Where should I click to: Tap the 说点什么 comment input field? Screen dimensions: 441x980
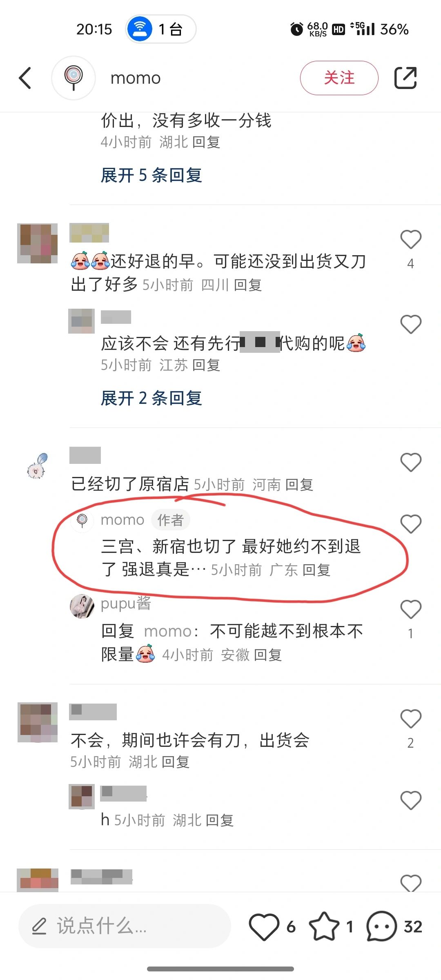point(125,926)
